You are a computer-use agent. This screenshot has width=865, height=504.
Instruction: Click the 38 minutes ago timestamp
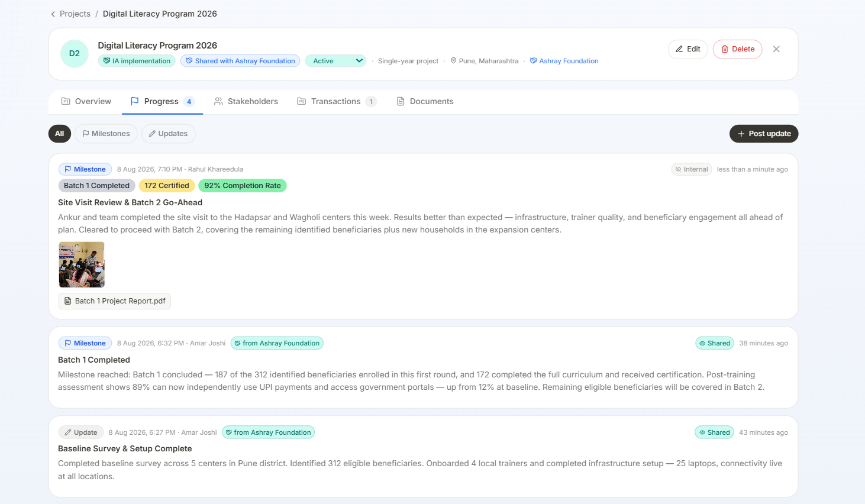tap(763, 343)
